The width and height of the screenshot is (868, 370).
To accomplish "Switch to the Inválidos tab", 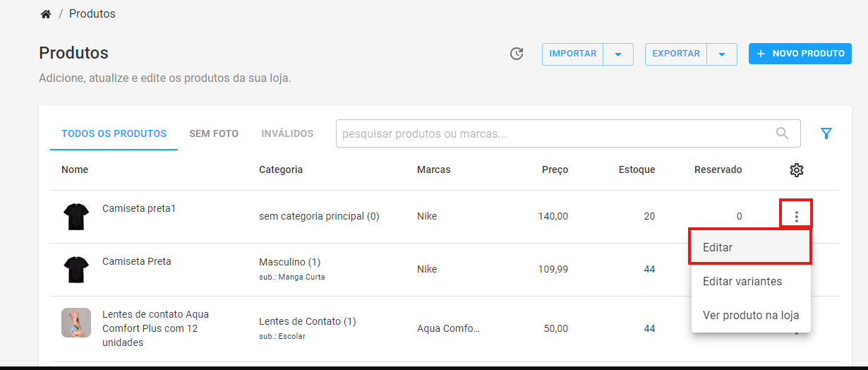I will click(x=287, y=133).
